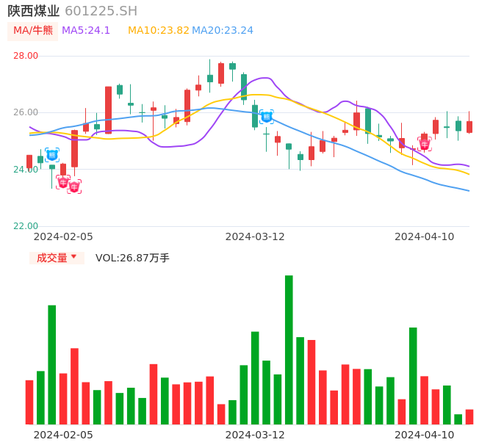Click the 22.00 price axis label
Viewport: 504px width, 445px height.
[x=26, y=226]
